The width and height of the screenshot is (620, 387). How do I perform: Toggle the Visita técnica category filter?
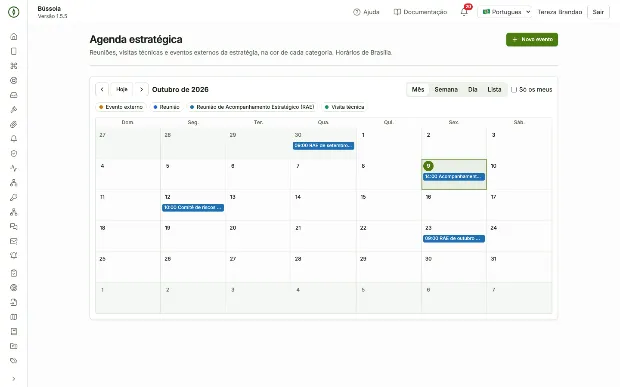click(344, 107)
